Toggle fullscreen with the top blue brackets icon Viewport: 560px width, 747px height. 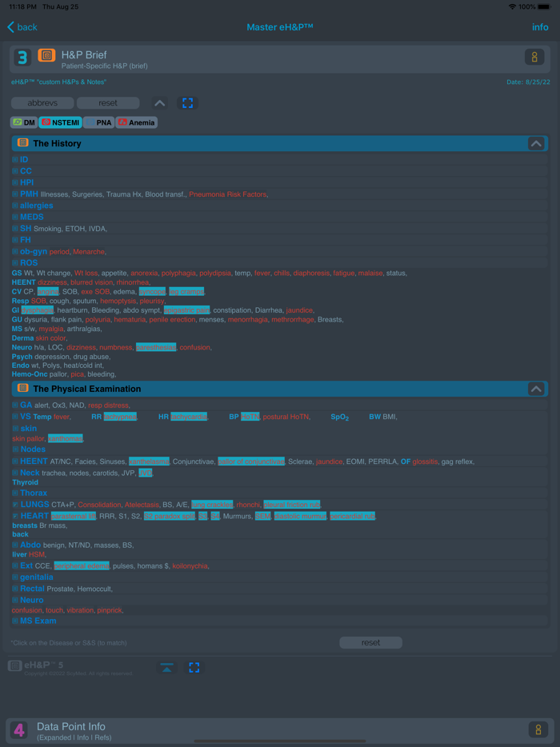[x=188, y=103]
